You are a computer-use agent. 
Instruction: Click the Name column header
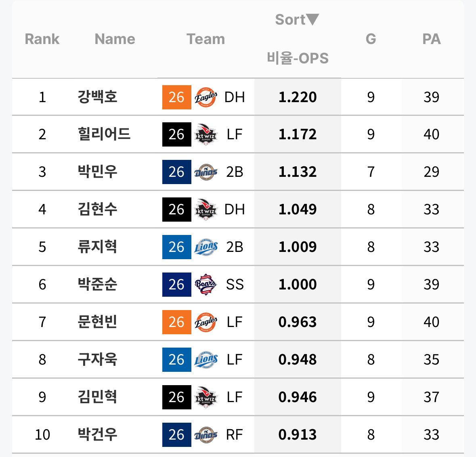pos(115,39)
